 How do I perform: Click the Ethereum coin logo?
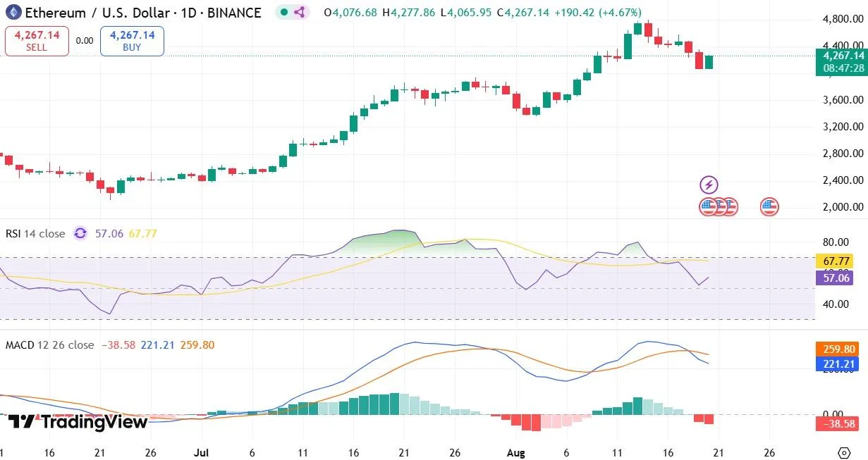[13, 13]
